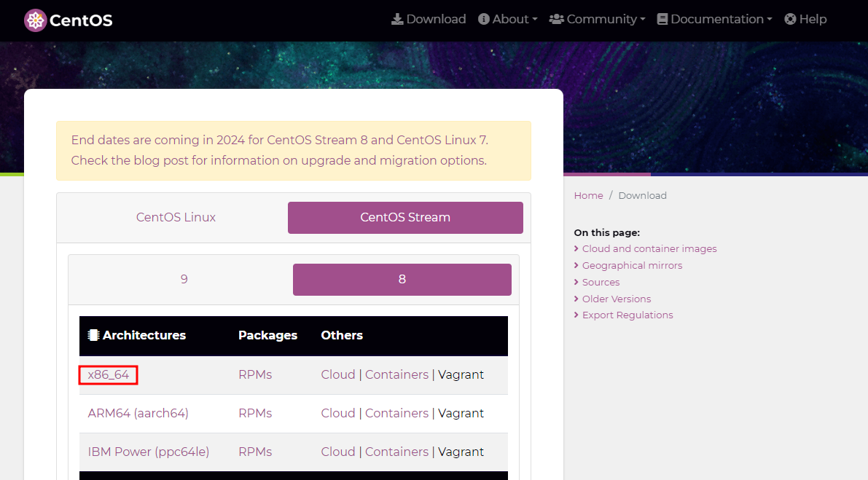Open Containers in IBM Power row

(x=397, y=452)
